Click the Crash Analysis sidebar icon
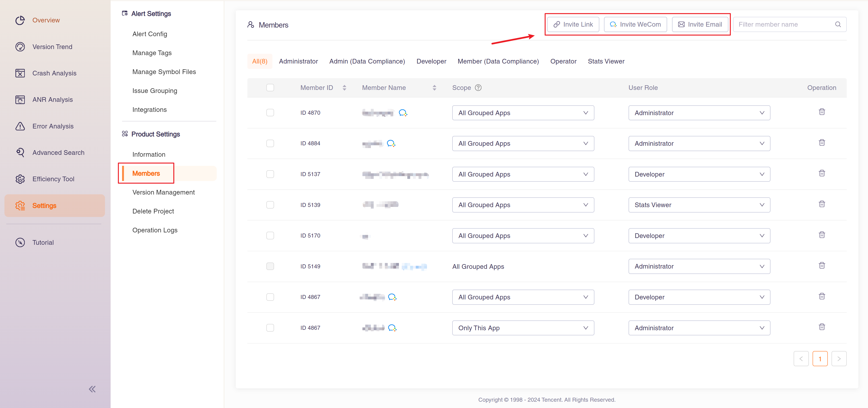This screenshot has width=868, height=408. [19, 72]
